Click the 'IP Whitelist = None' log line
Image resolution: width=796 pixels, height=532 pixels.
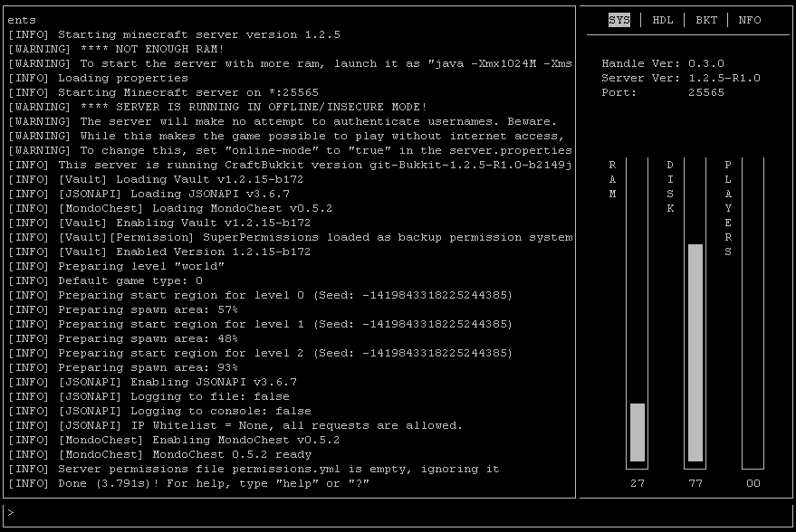tap(235, 425)
